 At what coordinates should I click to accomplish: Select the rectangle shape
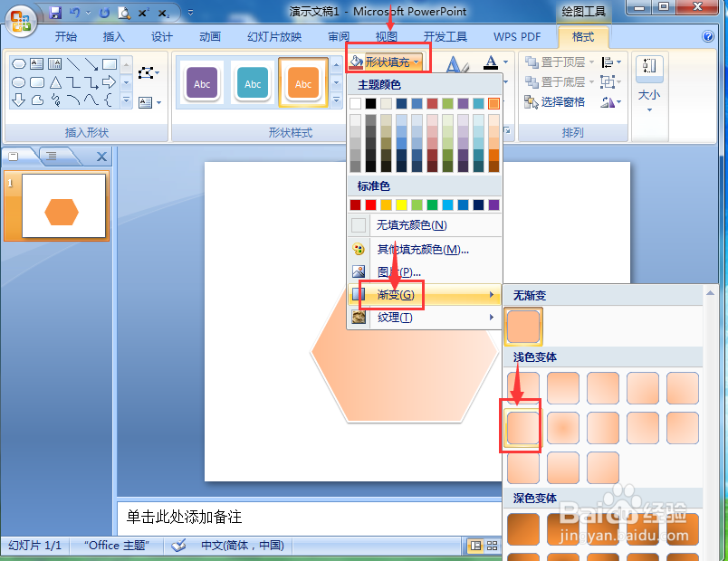110,64
